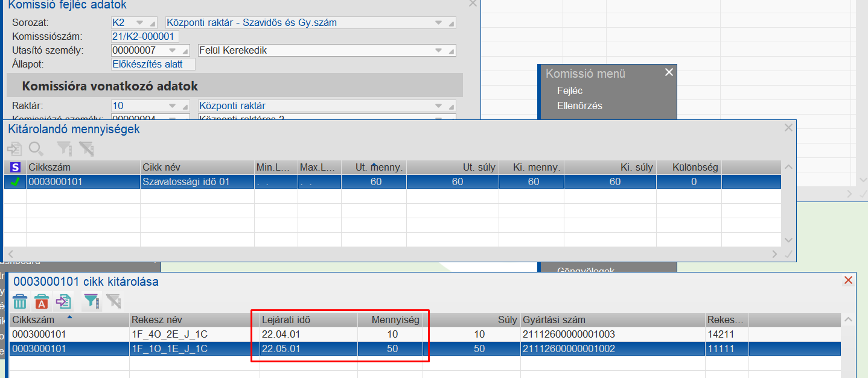Click grey clear-filter icon in cikk kitárolása toolbar
Image resolution: width=868 pixels, height=378 pixels.
point(113,301)
